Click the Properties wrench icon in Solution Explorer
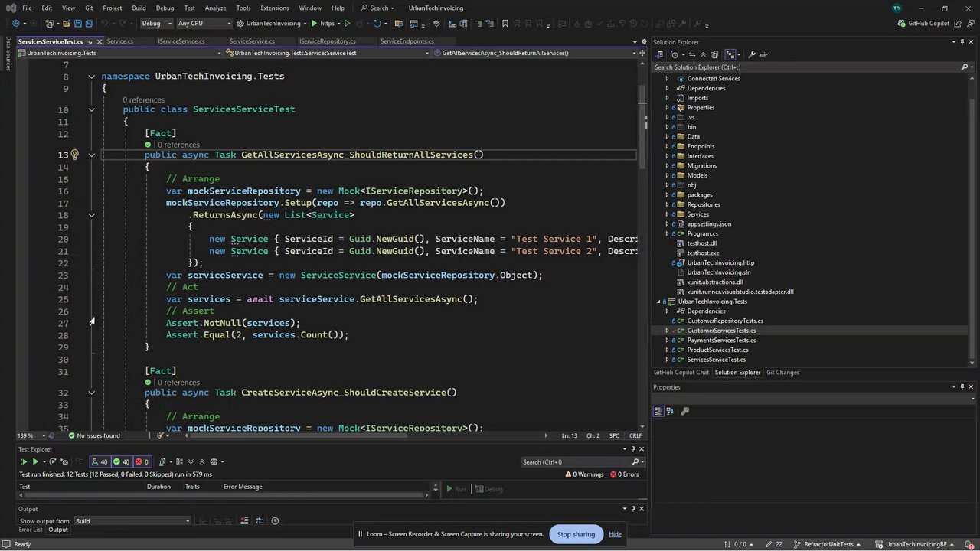Image resolution: width=980 pixels, height=551 pixels. pyautogui.click(x=752, y=54)
